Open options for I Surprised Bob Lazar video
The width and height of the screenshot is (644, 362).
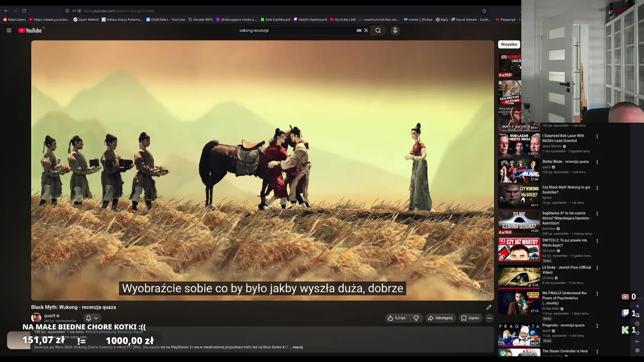pyautogui.click(x=597, y=136)
